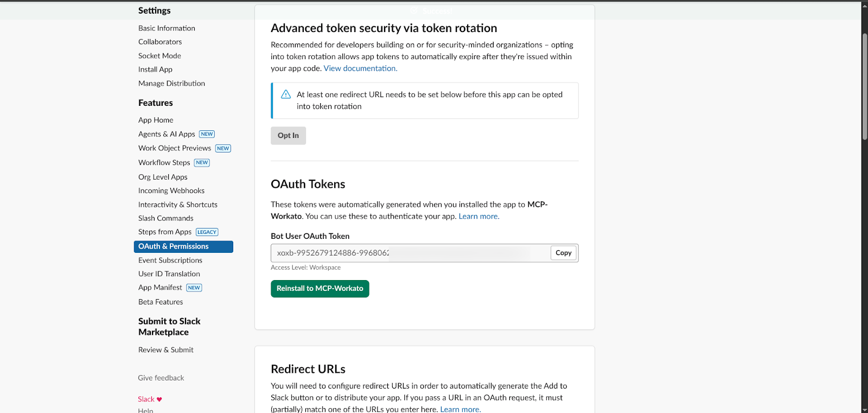Copy the Bot User OAuth Token
The width and height of the screenshot is (868, 413).
coord(563,253)
